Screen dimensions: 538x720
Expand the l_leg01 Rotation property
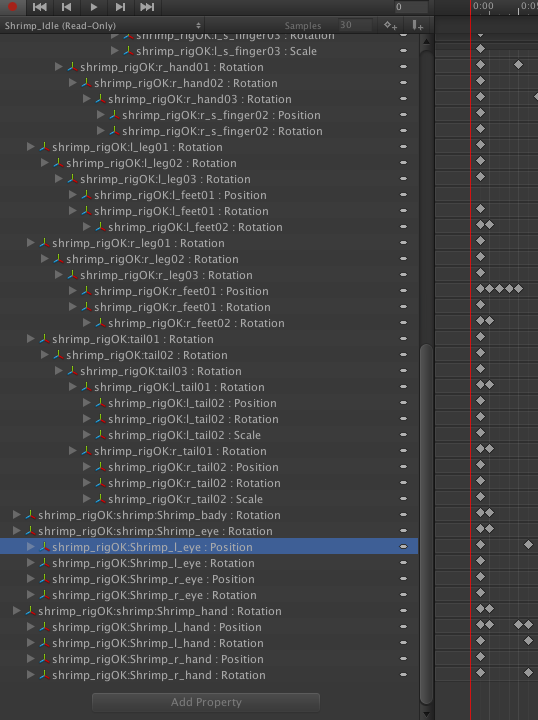pos(31,146)
